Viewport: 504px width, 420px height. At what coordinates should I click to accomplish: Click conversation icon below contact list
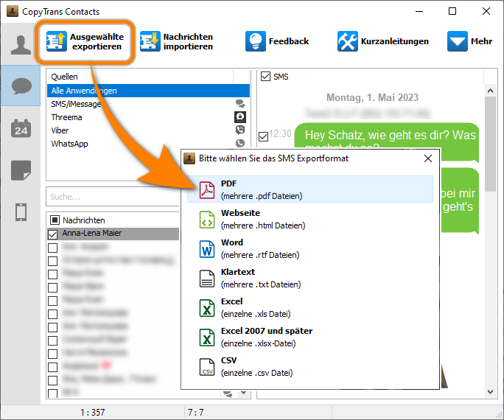tap(228, 393)
